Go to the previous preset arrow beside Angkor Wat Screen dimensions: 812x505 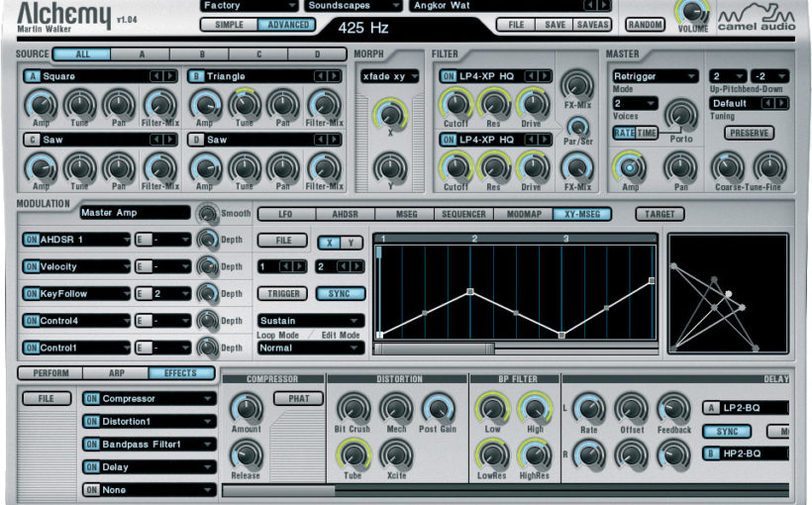(x=591, y=5)
